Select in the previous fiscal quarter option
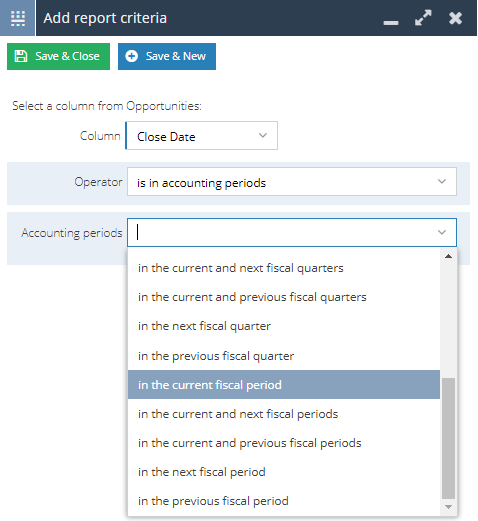Image resolution: width=478 pixels, height=521 pixels. (284, 356)
